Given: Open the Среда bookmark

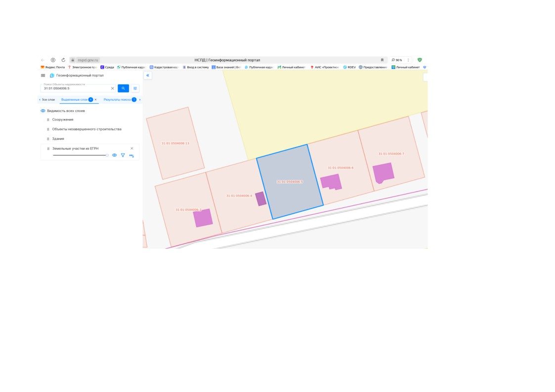Looking at the screenshot, I should coord(107,67).
